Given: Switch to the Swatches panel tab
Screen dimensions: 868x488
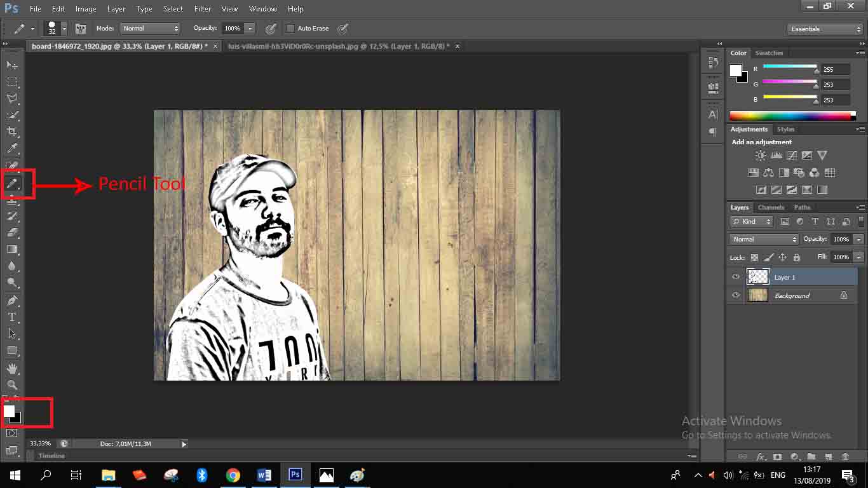Looking at the screenshot, I should click(x=769, y=53).
